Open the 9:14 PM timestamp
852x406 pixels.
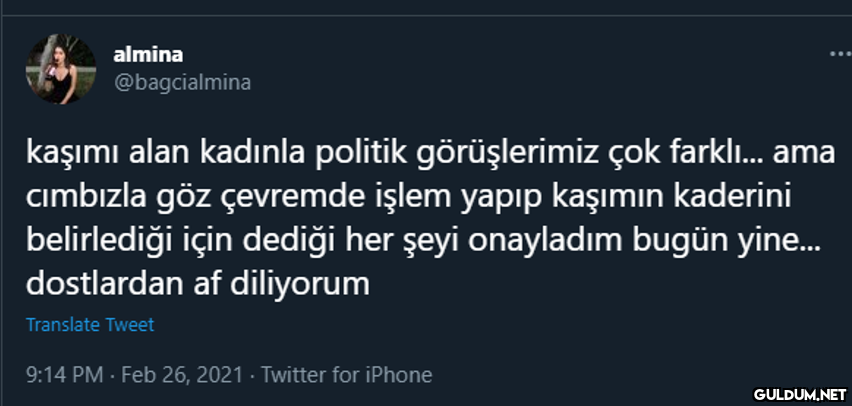pos(64,375)
